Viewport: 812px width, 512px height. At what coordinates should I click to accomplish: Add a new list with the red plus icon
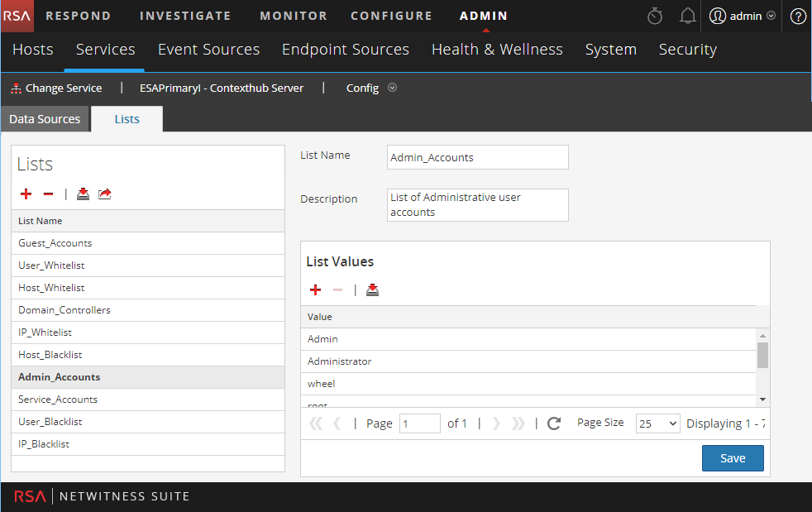pyautogui.click(x=26, y=194)
